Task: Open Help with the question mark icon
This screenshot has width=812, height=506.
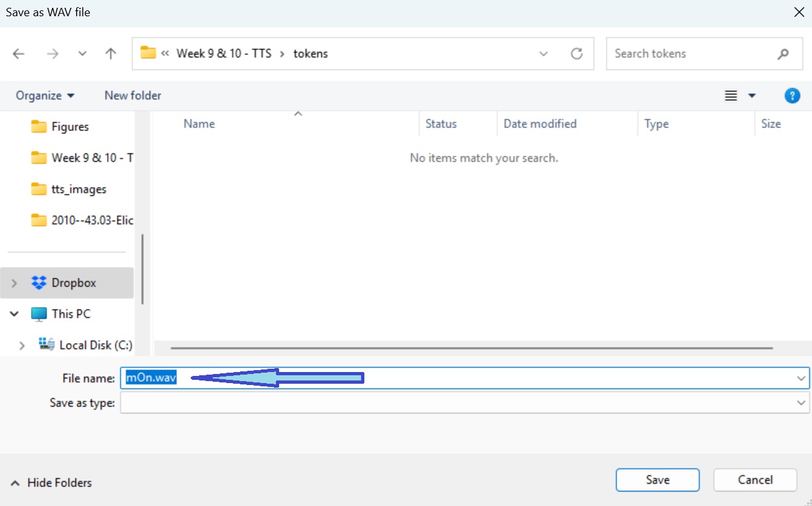Action: 792,96
